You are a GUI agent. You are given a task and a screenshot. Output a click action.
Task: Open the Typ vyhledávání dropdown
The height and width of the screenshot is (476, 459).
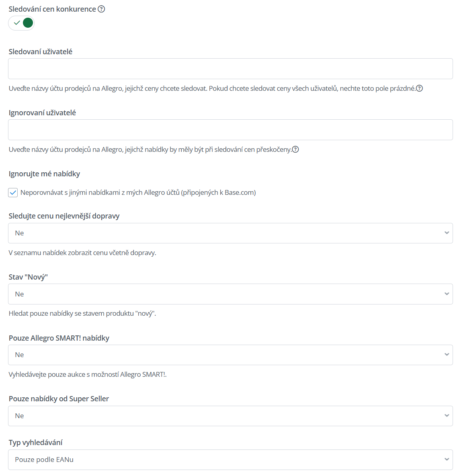coord(230,460)
